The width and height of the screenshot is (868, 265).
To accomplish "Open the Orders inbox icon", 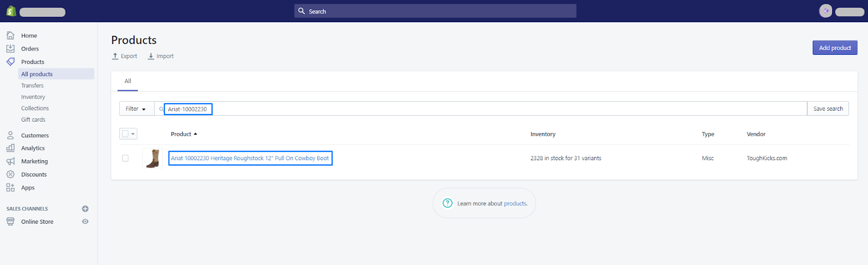I will coord(10,48).
